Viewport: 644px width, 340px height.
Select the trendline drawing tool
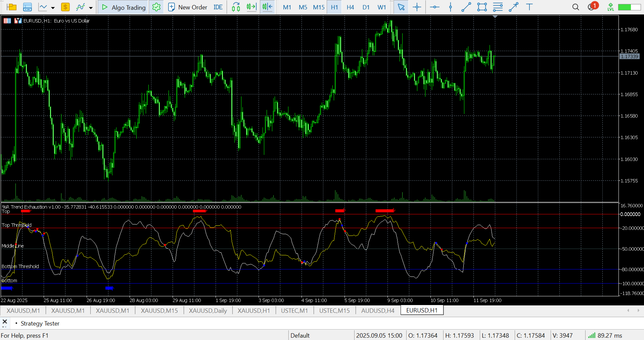click(x=466, y=7)
